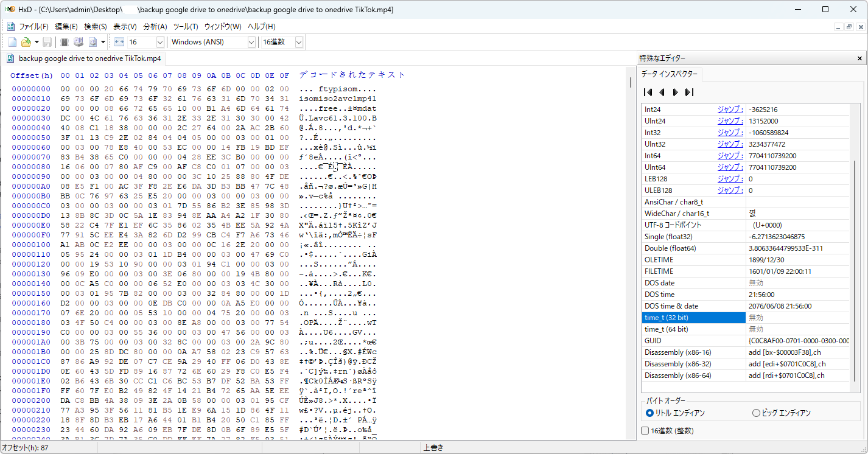This screenshot has width=868, height=454.
Task: Click the New file toolbar icon
Action: 12,42
